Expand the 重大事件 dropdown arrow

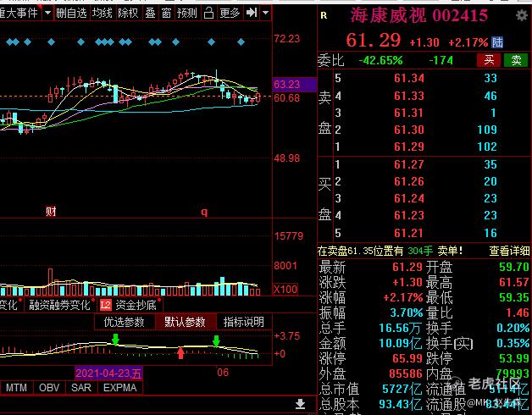pyautogui.click(x=47, y=13)
